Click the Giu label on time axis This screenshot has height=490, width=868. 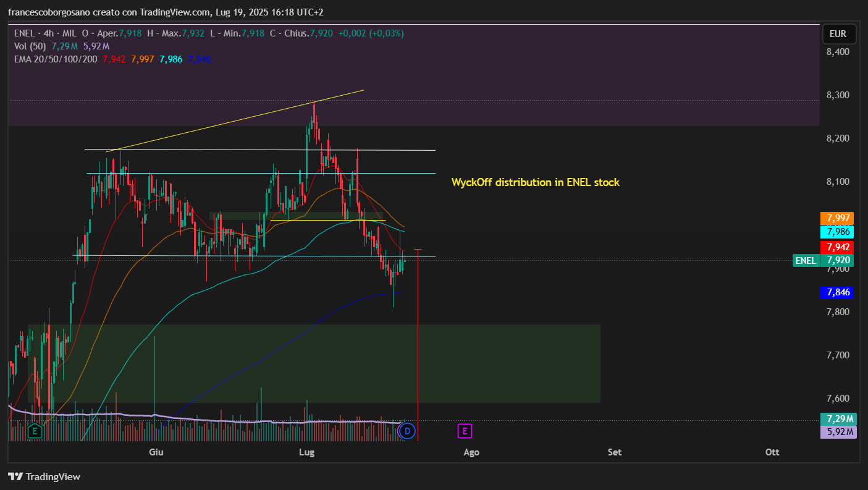(156, 452)
